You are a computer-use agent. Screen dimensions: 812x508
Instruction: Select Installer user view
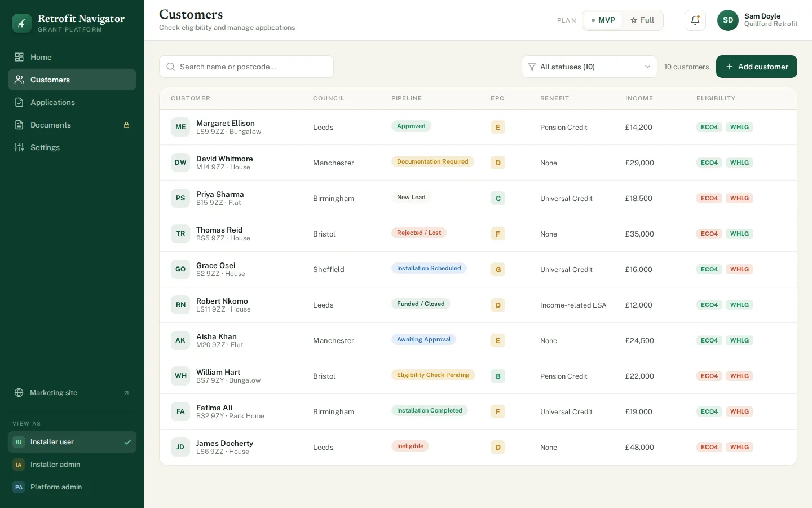[72, 442]
